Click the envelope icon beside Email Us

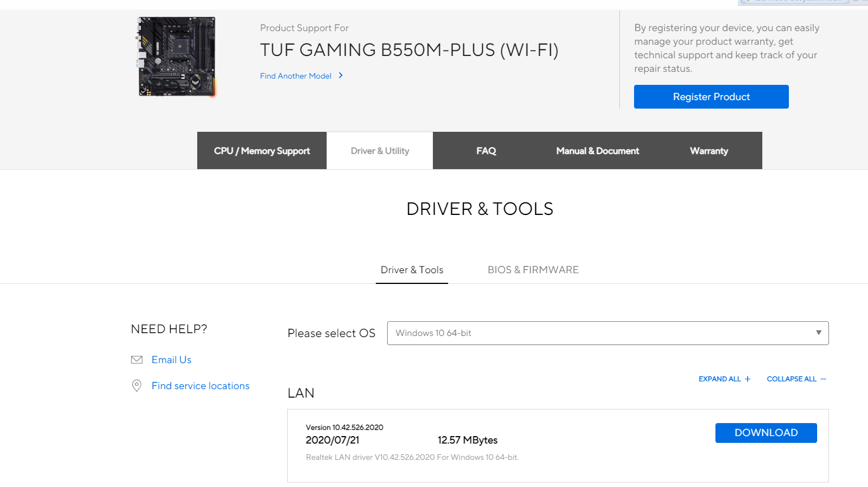(x=137, y=360)
